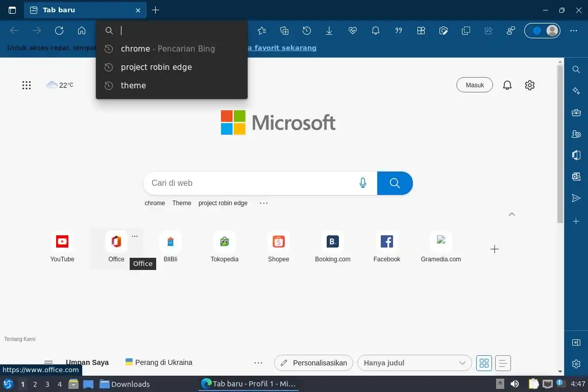The width and height of the screenshot is (588, 392).
Task: Switch to the "Perang di Ukraina" feed tab
Action: tap(159, 362)
